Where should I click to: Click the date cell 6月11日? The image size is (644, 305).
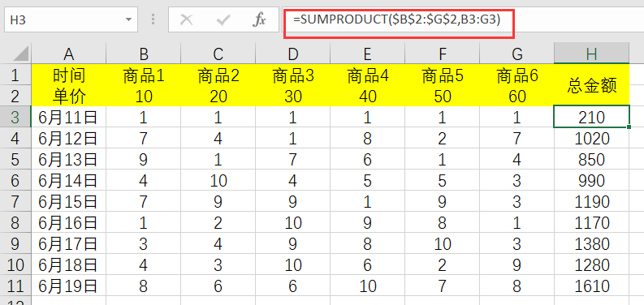click(68, 117)
